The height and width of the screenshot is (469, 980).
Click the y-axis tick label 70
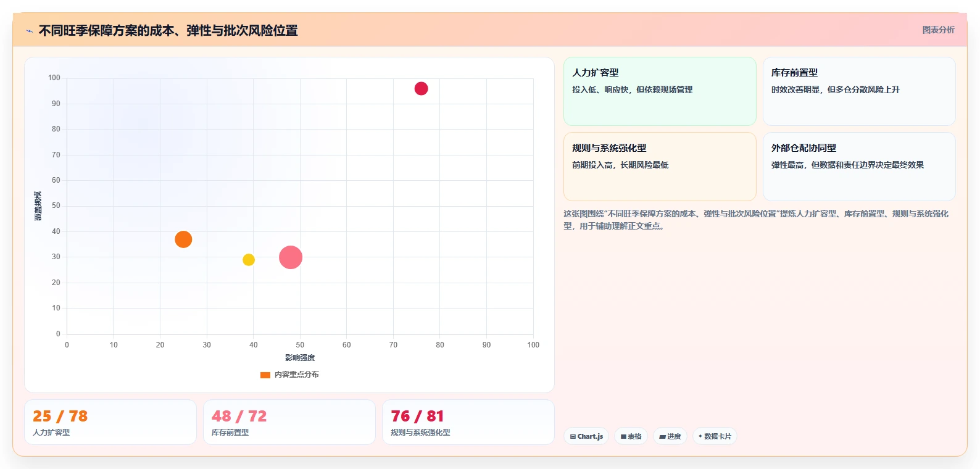click(56, 155)
